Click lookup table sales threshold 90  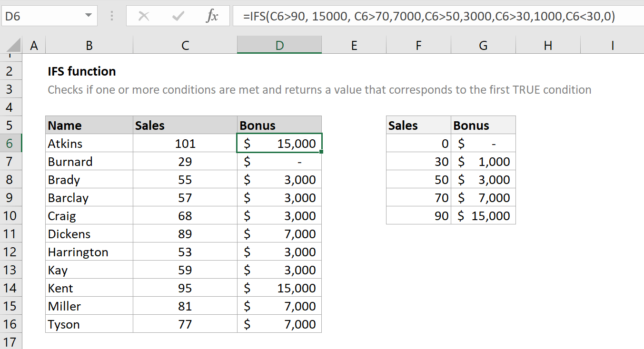pos(418,216)
